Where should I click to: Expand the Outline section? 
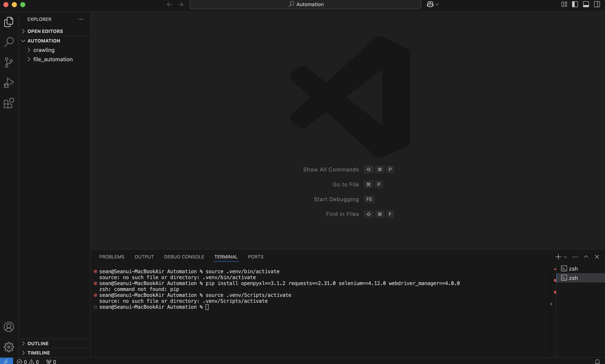tap(54, 343)
